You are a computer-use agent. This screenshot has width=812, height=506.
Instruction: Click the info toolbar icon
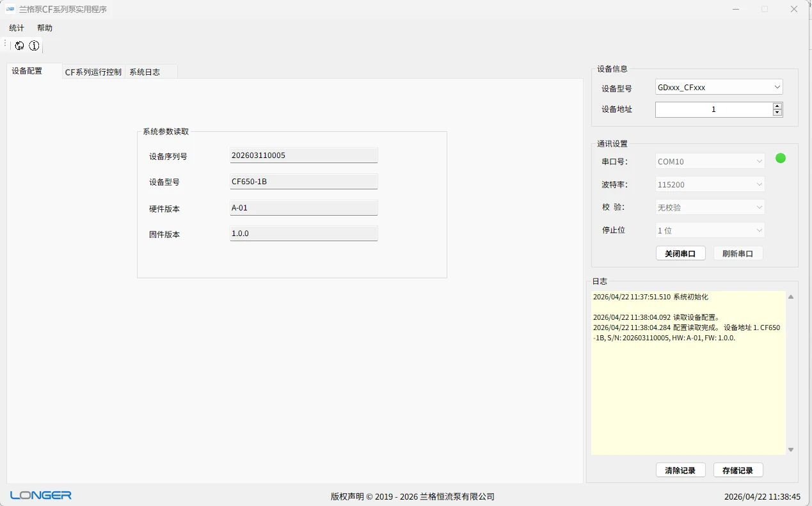(x=35, y=45)
